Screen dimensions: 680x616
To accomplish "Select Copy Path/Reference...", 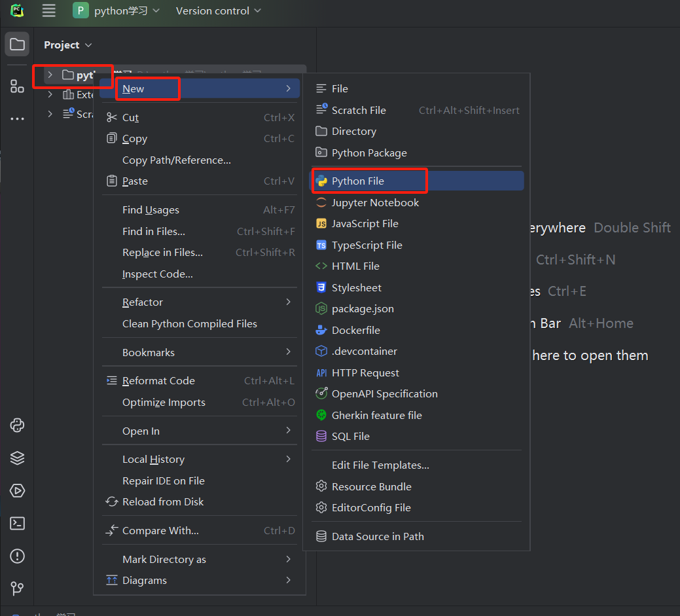I will (x=200, y=160).
